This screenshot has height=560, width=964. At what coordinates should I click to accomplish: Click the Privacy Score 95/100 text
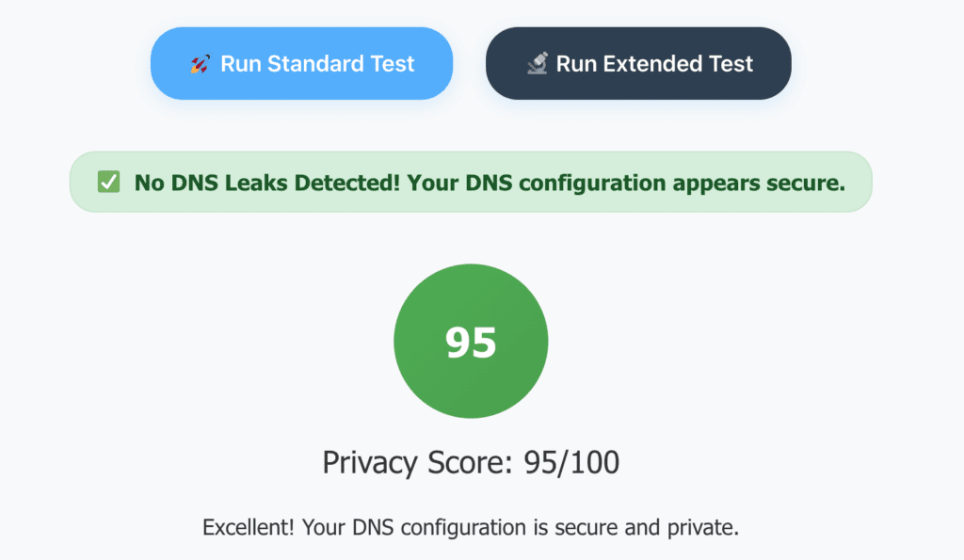pos(471,462)
